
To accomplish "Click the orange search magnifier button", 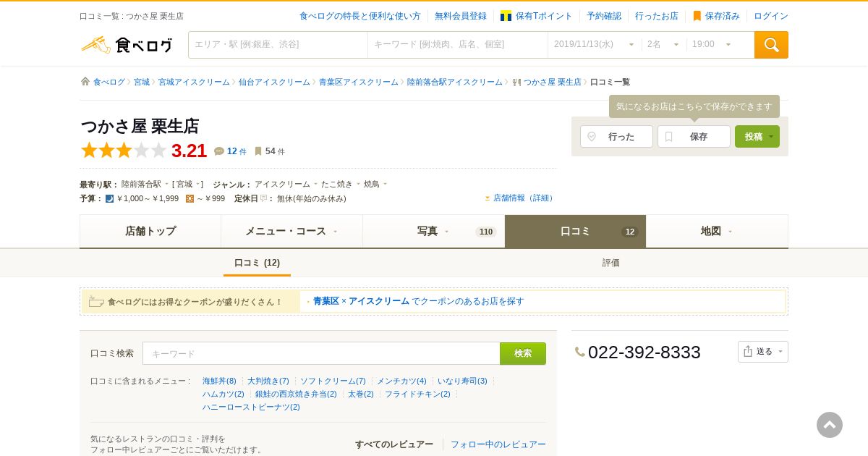I will pos(771,45).
